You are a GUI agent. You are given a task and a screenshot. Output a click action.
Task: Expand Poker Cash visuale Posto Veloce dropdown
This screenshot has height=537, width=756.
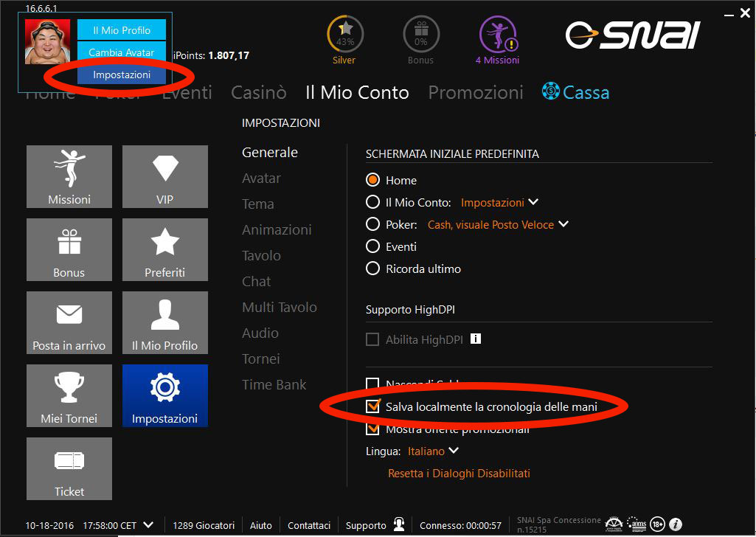(563, 224)
